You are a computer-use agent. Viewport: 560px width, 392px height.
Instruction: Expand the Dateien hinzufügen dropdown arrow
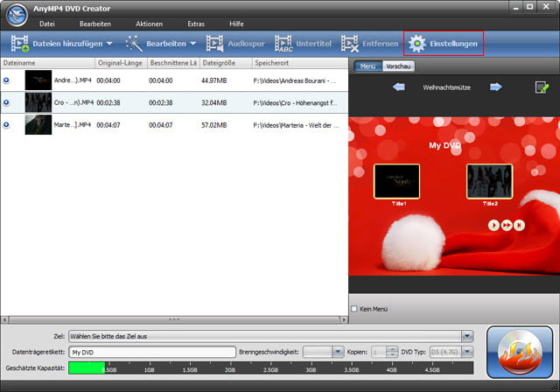point(109,44)
